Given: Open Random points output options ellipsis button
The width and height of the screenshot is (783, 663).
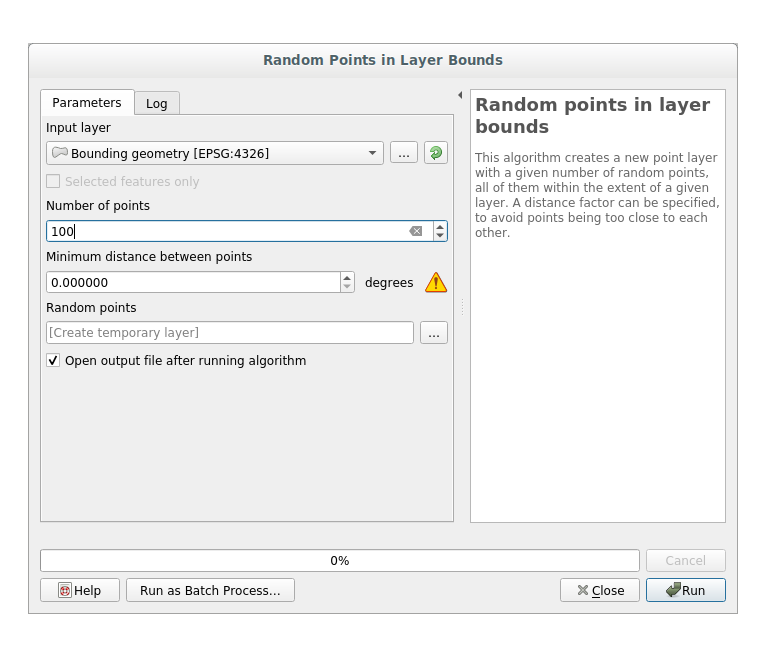Looking at the screenshot, I should [433, 333].
